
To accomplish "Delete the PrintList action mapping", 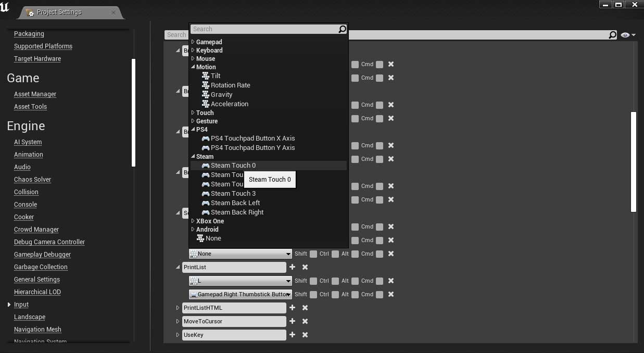I will (305, 267).
